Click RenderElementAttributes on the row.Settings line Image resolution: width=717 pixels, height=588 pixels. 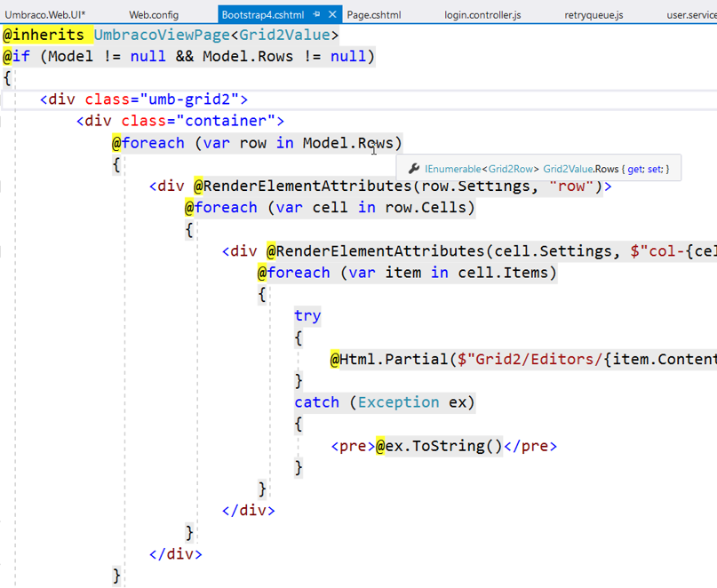[307, 186]
